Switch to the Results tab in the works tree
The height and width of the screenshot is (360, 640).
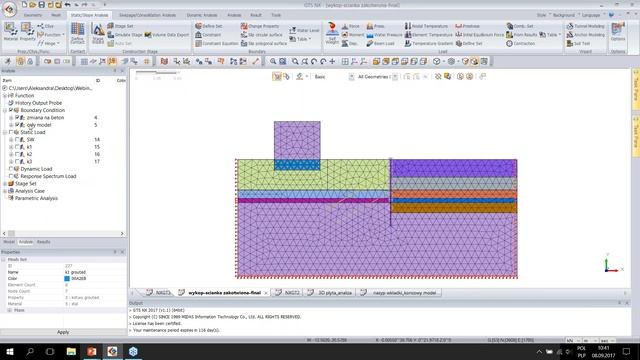pyautogui.click(x=44, y=242)
